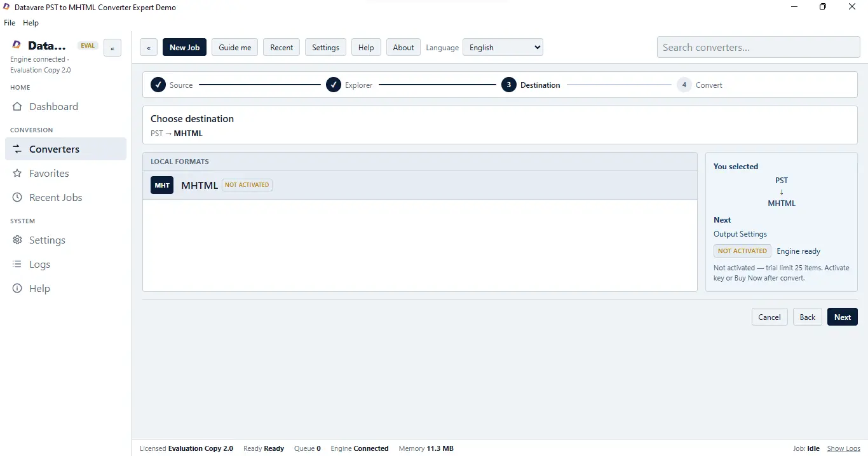Click the Recent Jobs clock icon
This screenshot has width=868, height=456.
tap(17, 198)
